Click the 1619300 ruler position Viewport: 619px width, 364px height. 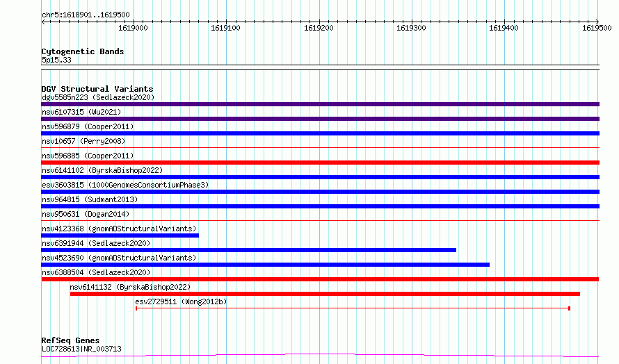(411, 28)
